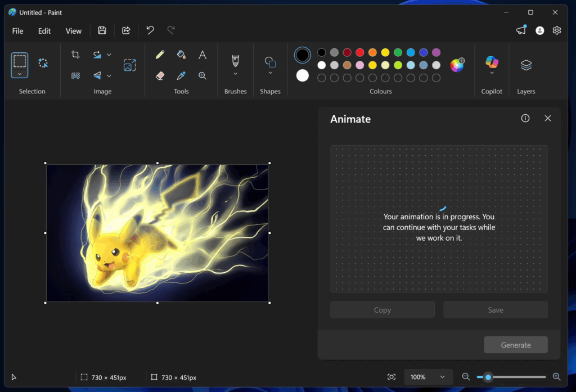The image size is (576, 392).
Task: Open the account profile icon
Action: click(539, 30)
